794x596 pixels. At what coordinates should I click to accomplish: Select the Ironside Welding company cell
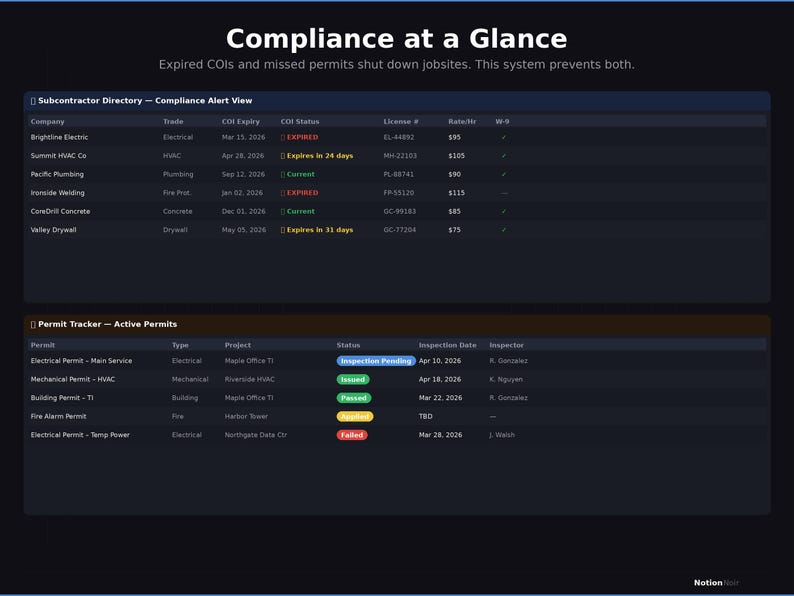(58, 193)
